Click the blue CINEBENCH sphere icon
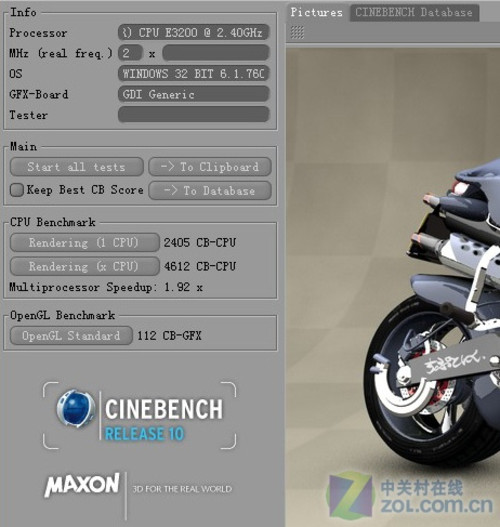 coord(76,409)
